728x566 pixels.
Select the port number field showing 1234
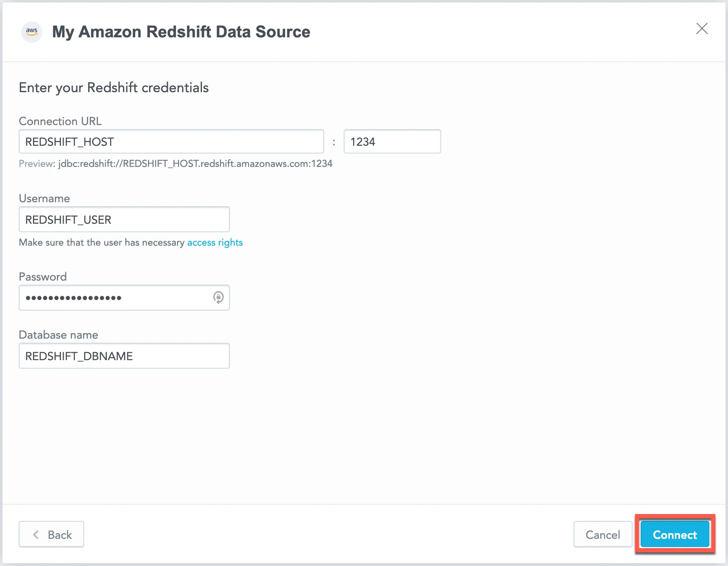[x=392, y=141]
